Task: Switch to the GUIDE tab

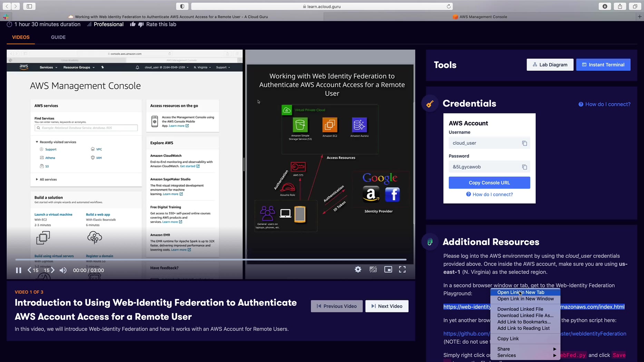Action: pos(58,37)
